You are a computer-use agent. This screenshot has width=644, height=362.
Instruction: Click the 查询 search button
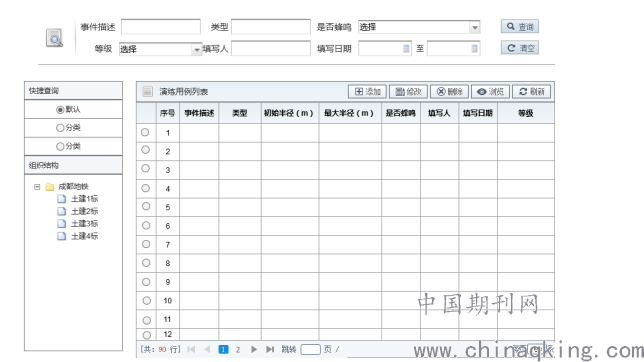pos(520,27)
